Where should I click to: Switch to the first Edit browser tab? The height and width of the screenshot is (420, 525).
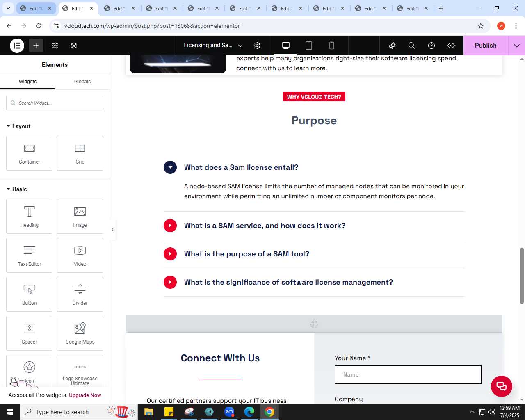coord(36,8)
